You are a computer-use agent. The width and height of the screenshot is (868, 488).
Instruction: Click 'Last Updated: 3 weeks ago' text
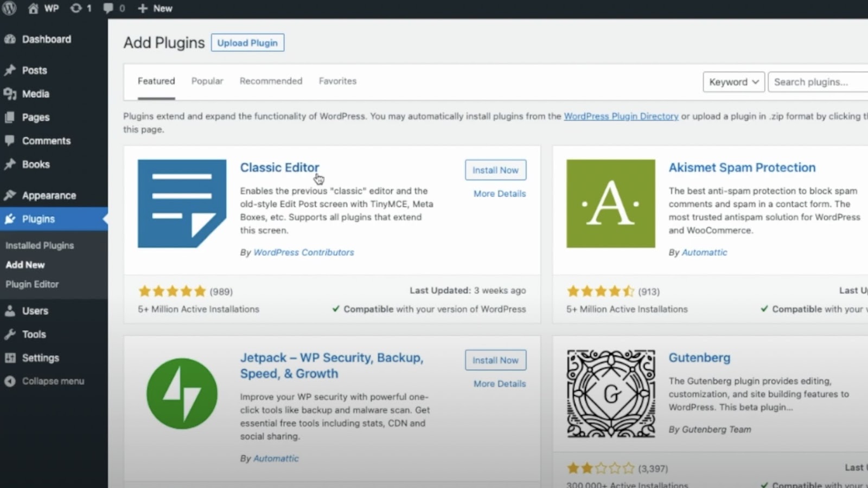pyautogui.click(x=468, y=291)
